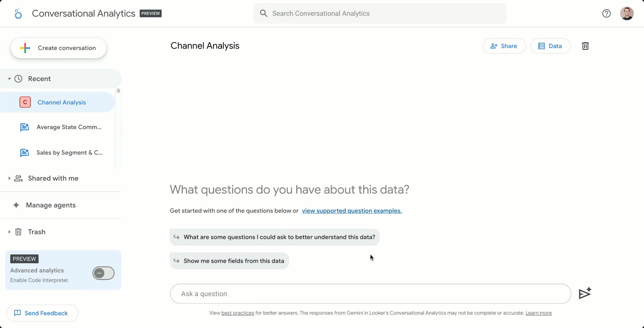Image resolution: width=644 pixels, height=328 pixels.
Task: Click the Create conversation button
Action: click(x=58, y=48)
